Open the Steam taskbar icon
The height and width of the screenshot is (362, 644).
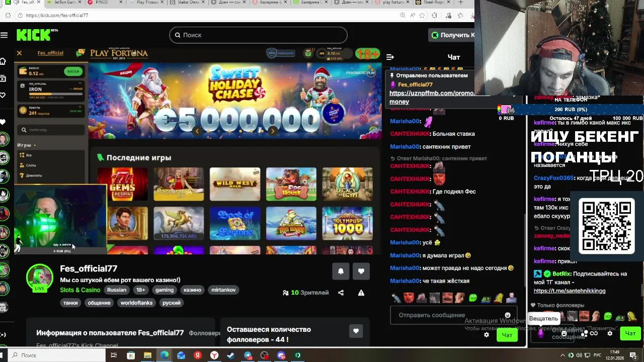click(x=231, y=355)
